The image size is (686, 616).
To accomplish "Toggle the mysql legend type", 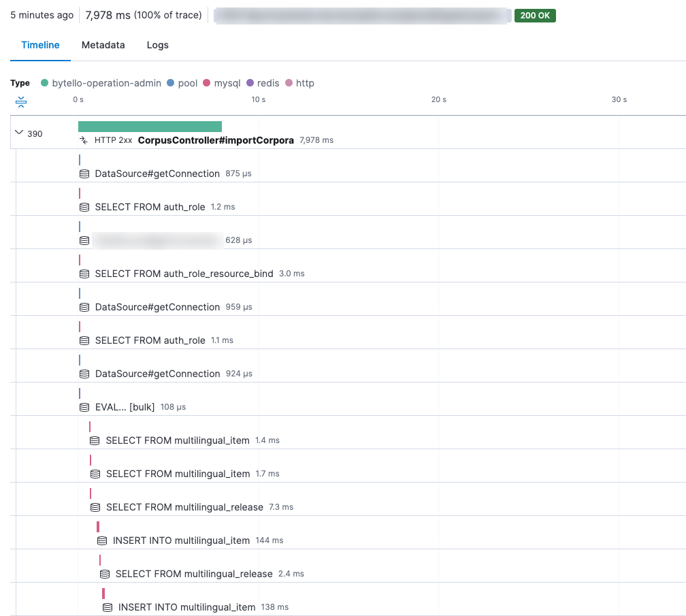I will pyautogui.click(x=207, y=83).
